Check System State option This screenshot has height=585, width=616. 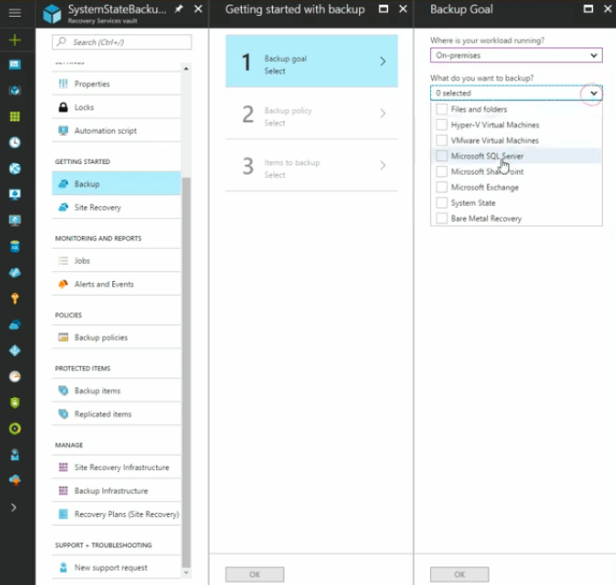tap(442, 203)
